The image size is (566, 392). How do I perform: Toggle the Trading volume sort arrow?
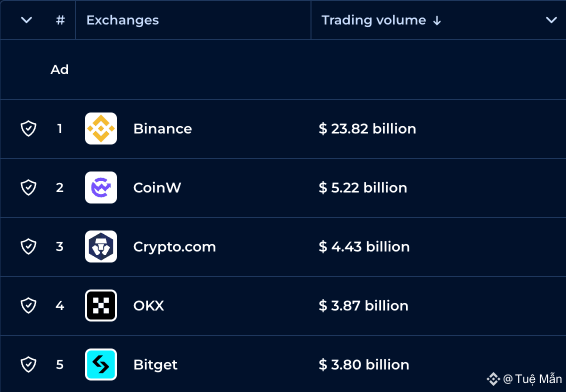[437, 21]
